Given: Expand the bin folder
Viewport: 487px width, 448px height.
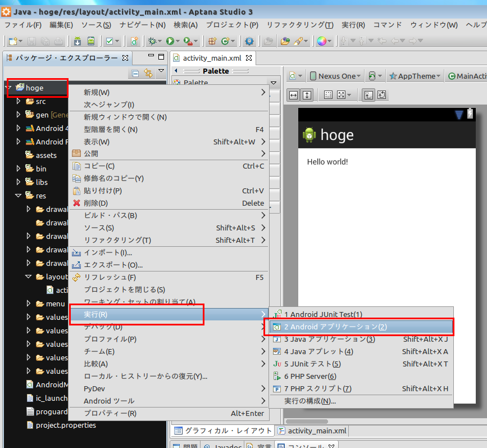Looking at the screenshot, I should 19,169.
